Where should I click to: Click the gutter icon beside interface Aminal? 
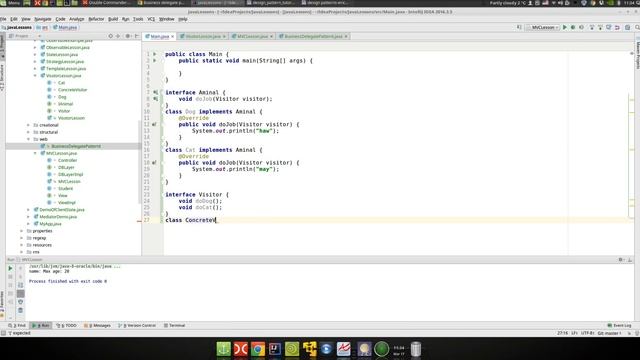coord(155,92)
